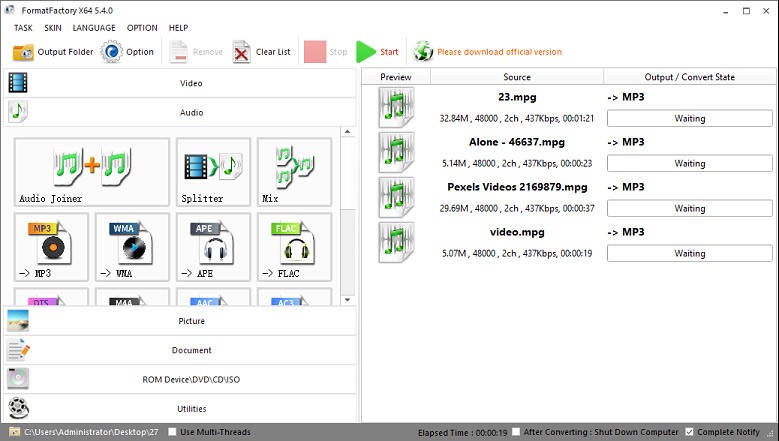
Task: Open the HELP menu
Action: 178,28
